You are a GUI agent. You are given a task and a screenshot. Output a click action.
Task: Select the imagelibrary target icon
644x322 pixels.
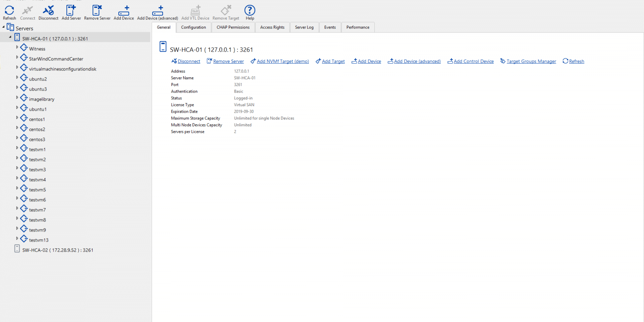click(24, 98)
